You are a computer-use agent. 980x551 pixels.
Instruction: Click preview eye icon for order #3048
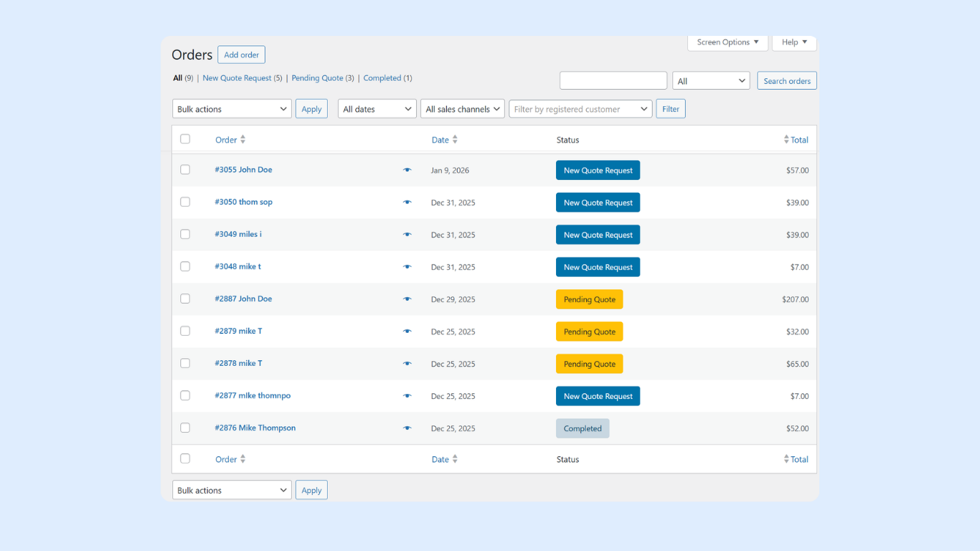tap(407, 267)
